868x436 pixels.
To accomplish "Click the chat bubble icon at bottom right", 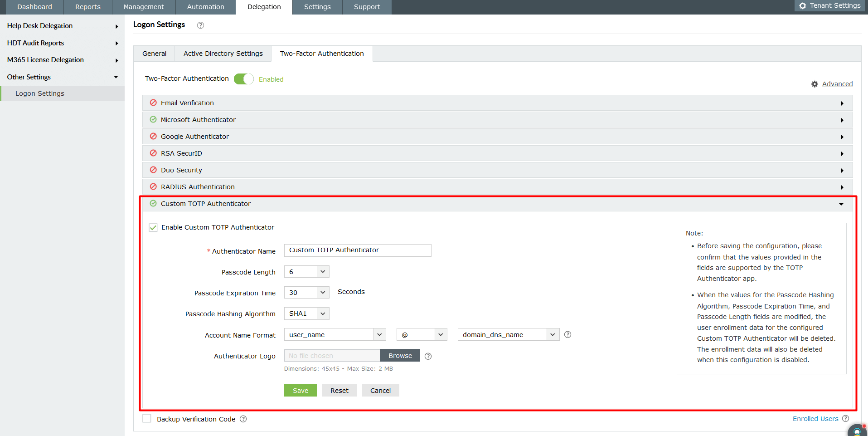I will coord(856,430).
